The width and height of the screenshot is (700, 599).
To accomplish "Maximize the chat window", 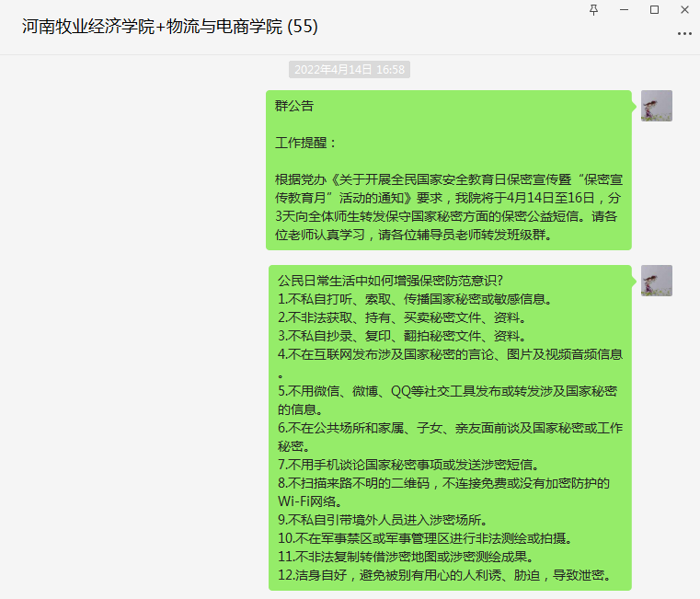I will (x=654, y=9).
